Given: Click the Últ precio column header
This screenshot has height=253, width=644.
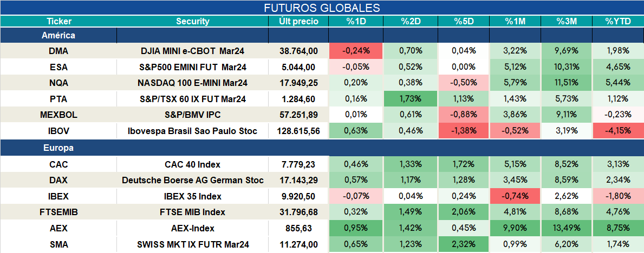Looking at the screenshot, I should 298,22.
